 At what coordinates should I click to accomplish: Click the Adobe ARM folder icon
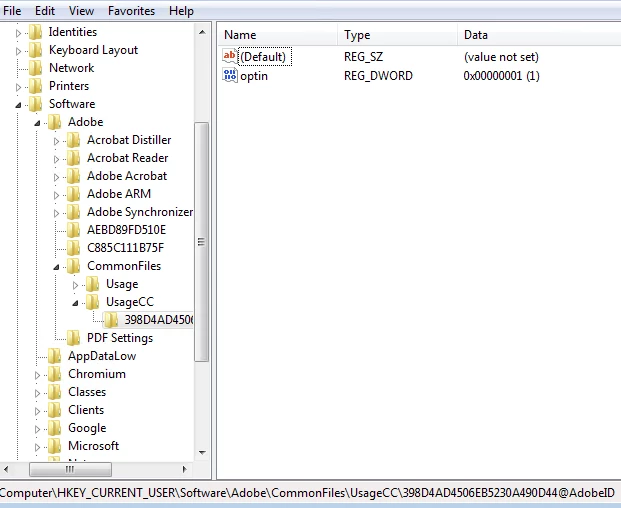pyautogui.click(x=73, y=194)
